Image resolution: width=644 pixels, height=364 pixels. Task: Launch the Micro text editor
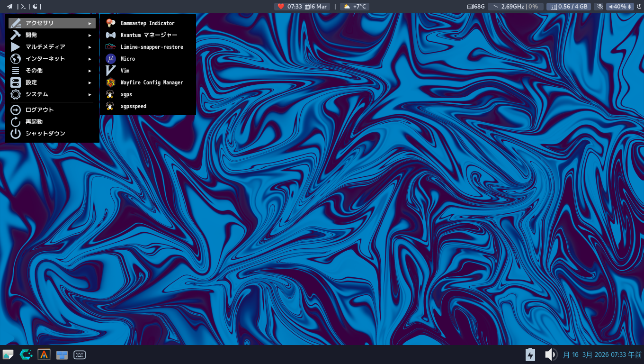(148, 59)
